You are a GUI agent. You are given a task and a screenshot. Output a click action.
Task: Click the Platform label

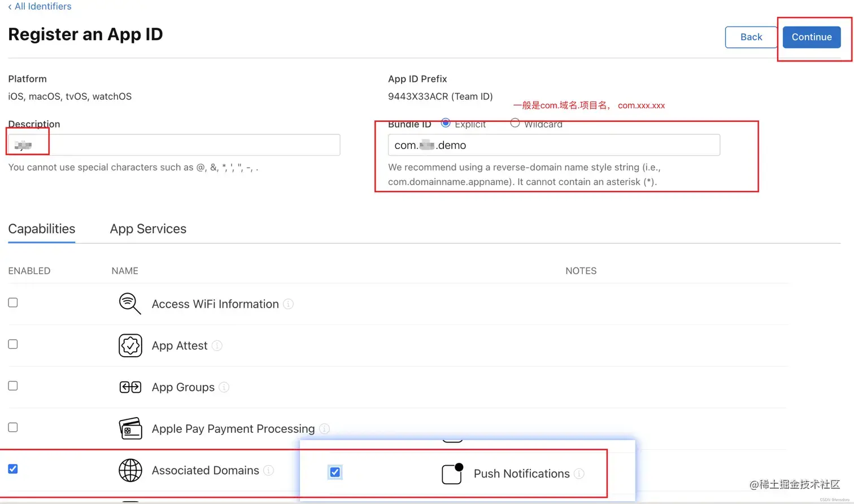tap(27, 79)
